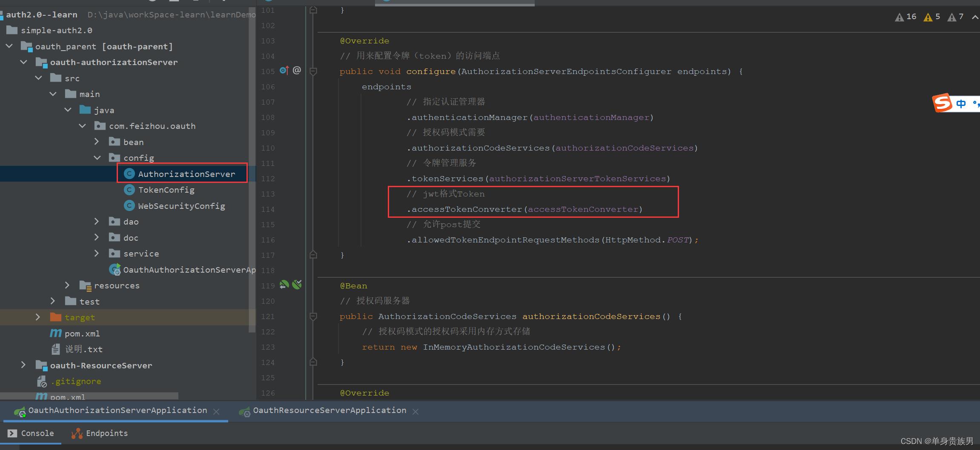Select the auth2.0--learn project root
This screenshot has width=980, height=450.
[x=42, y=14]
